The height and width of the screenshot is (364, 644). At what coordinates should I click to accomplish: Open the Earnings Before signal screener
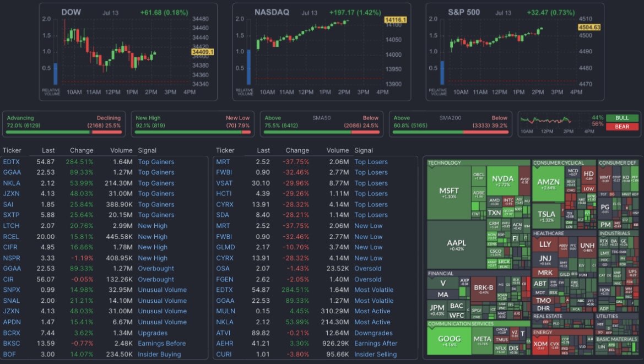tap(162, 344)
